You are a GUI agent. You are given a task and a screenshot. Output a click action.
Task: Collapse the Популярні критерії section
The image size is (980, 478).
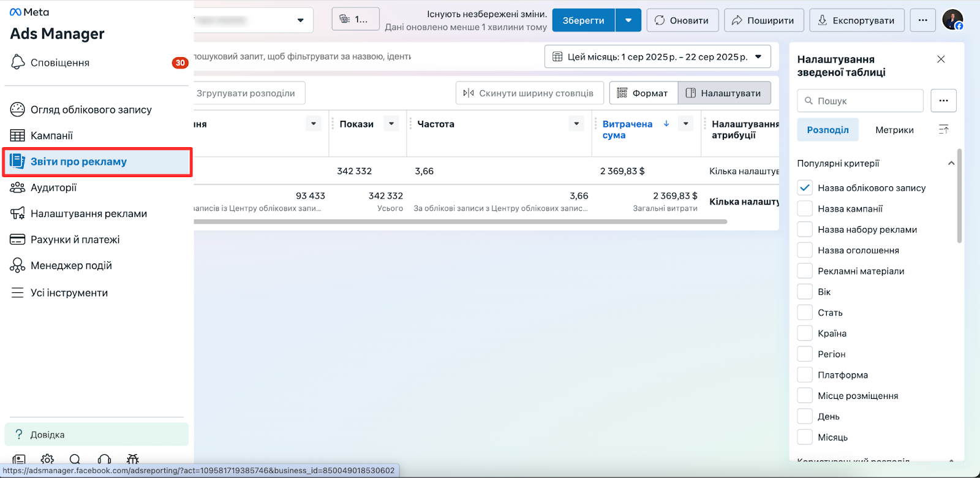pos(951,163)
